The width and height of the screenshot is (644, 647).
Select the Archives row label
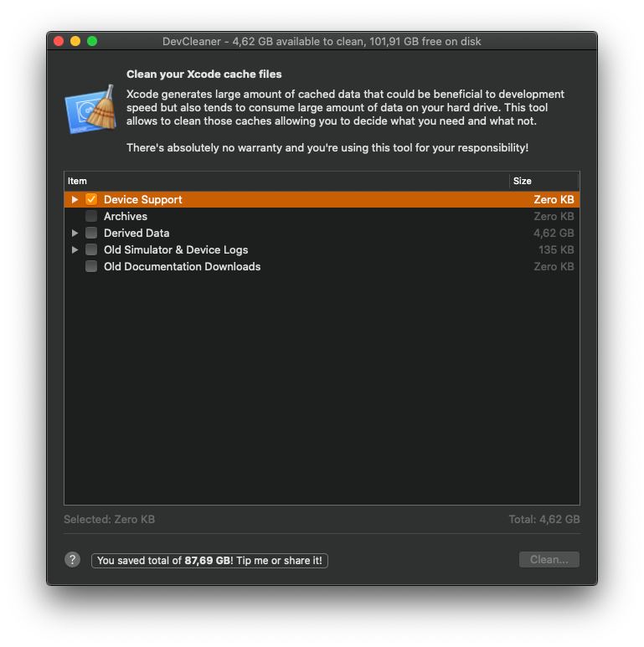[x=126, y=216]
